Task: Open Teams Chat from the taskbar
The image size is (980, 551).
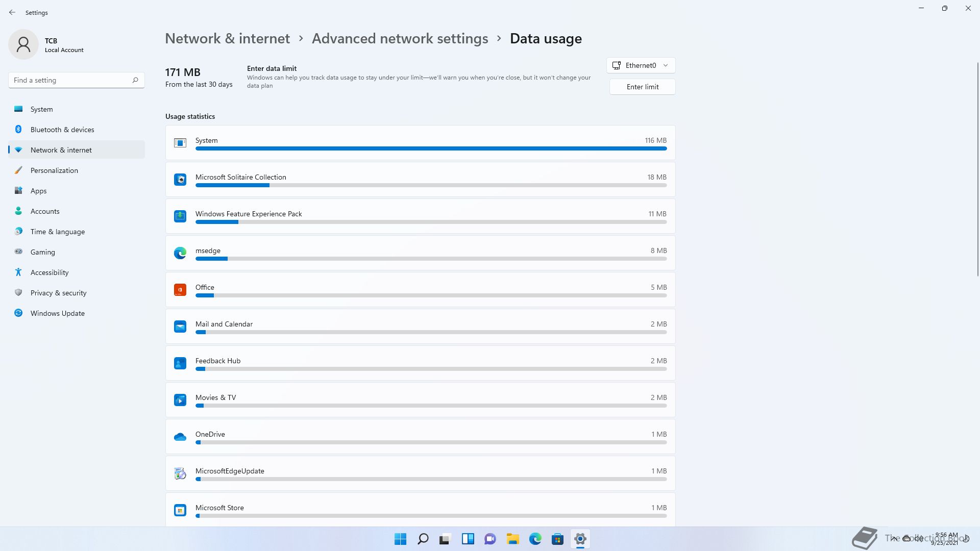Action: (x=491, y=539)
